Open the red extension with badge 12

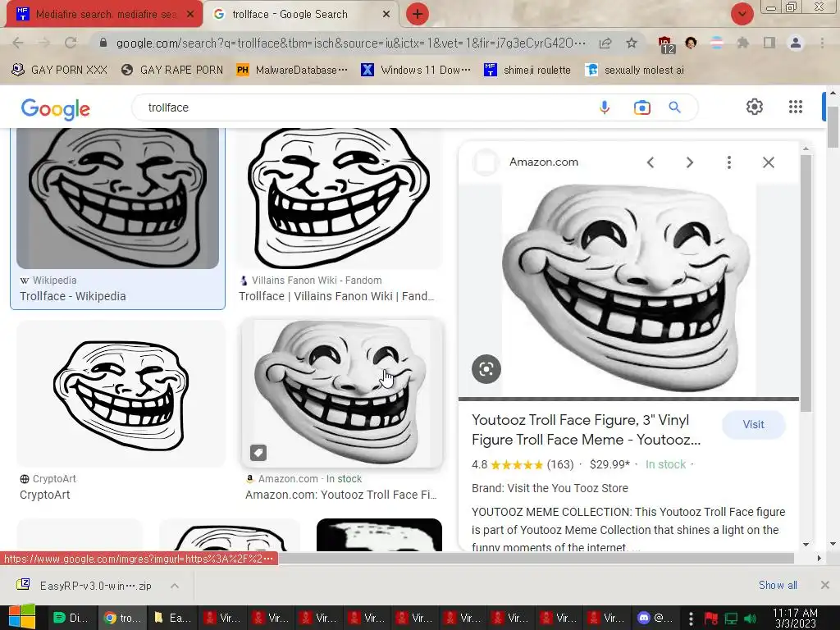(665, 44)
